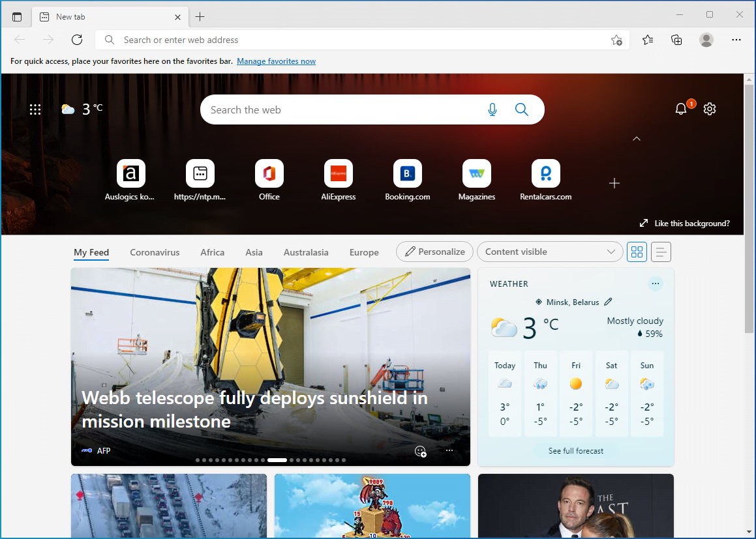Edit the Minsk, Belarus location pencil
Viewport: 756px width, 539px height.
[x=608, y=302]
